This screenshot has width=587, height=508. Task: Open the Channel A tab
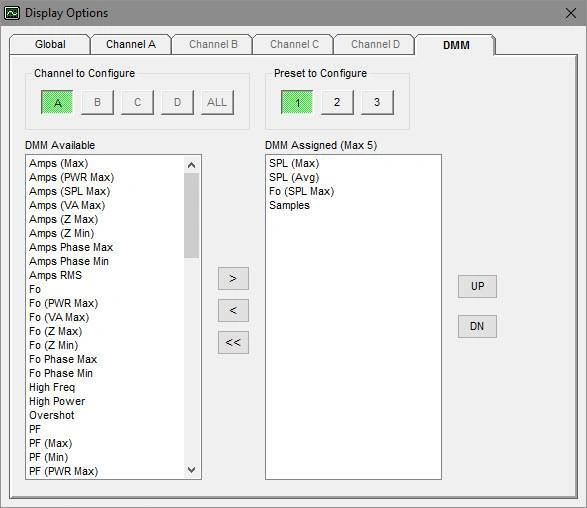[131, 45]
